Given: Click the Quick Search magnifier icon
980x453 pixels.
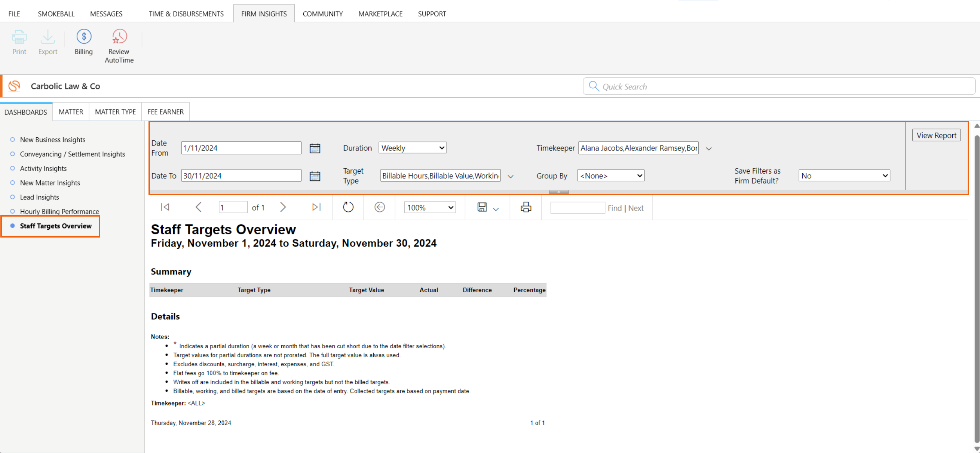Looking at the screenshot, I should 594,86.
